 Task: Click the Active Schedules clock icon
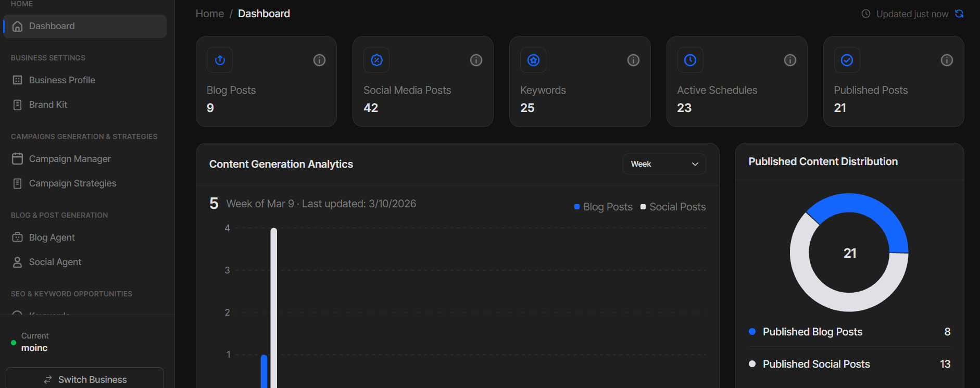tap(690, 60)
